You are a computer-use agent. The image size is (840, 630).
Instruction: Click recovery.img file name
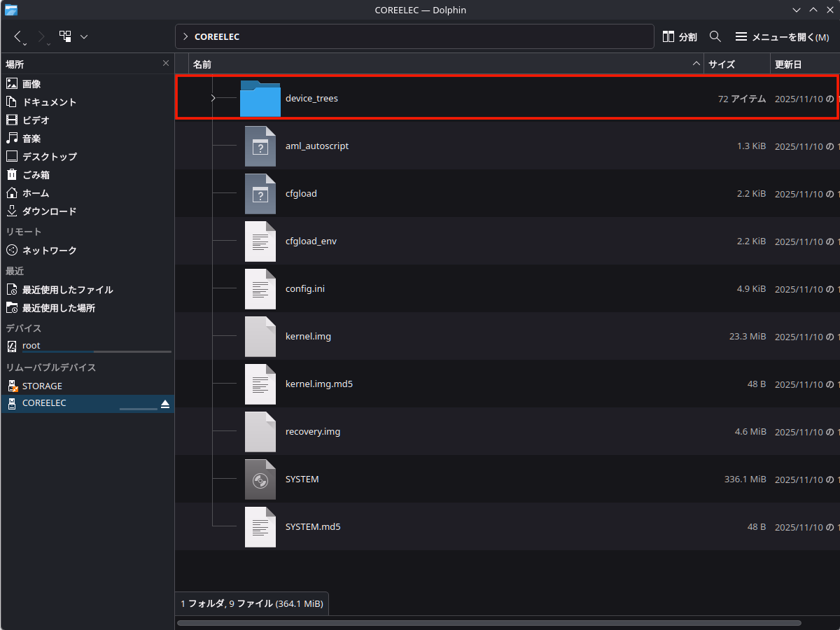(x=313, y=432)
